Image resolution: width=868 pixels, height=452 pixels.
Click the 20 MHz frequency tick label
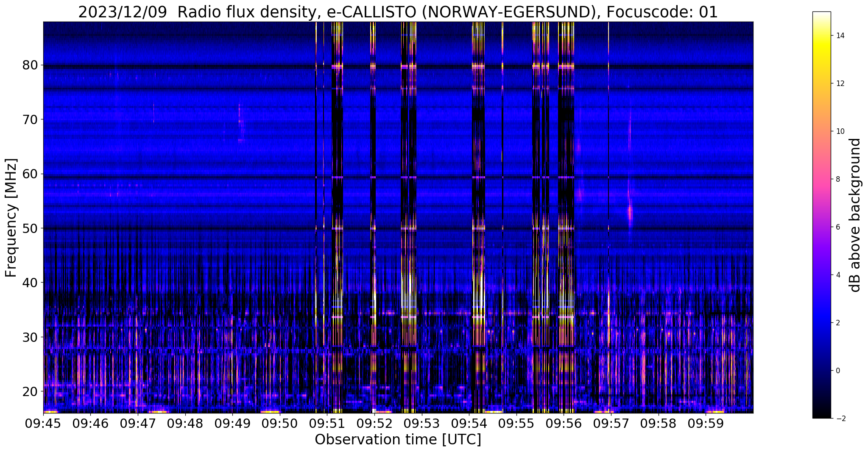tap(30, 391)
